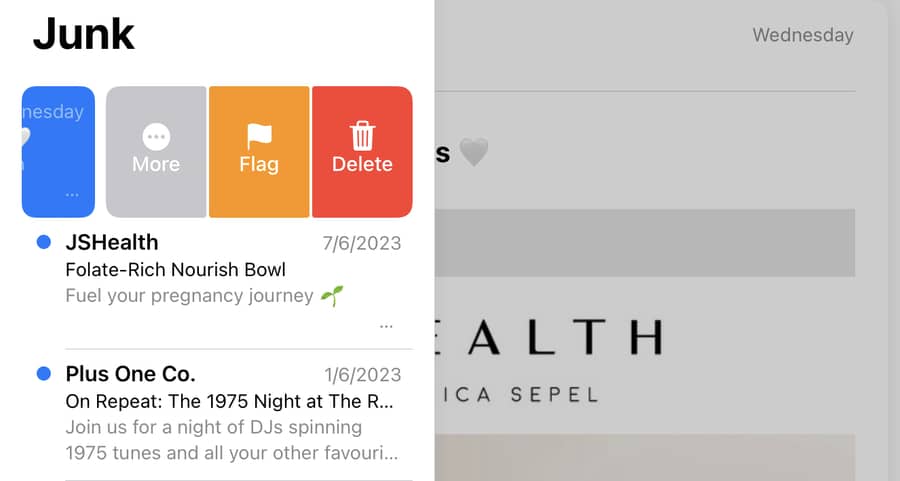Viewport: 900px width, 481px height.
Task: Toggle unread dot on Plus One Co. email
Action: click(x=44, y=374)
